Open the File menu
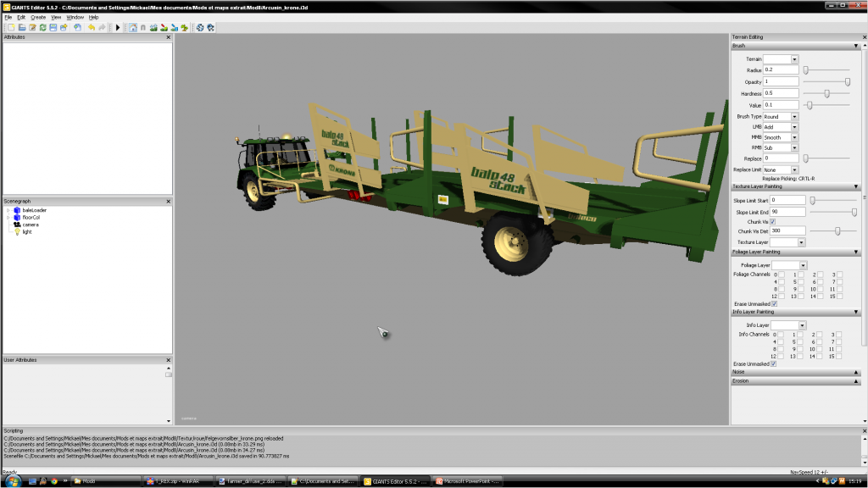 (8, 17)
